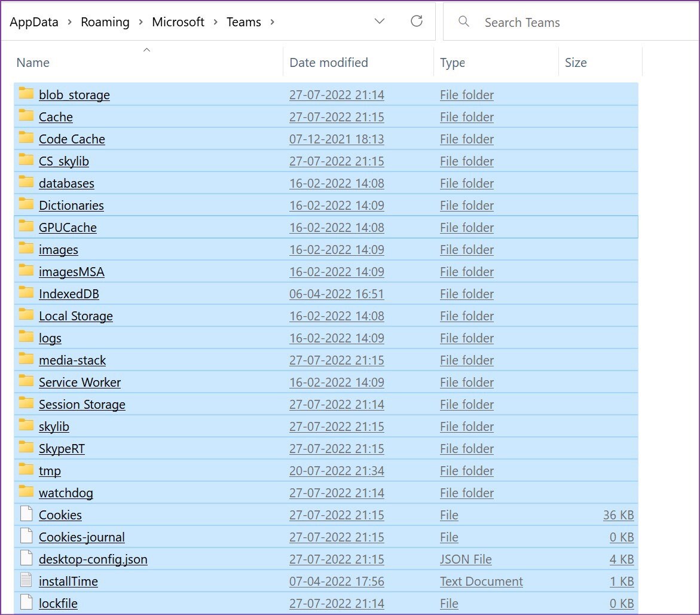
Task: Click the Cookies file icon
Action: [26, 514]
